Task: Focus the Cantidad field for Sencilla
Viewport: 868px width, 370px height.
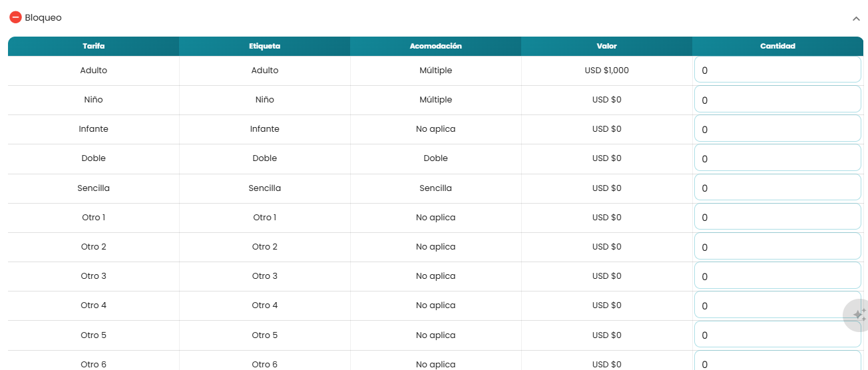Action: click(x=777, y=188)
